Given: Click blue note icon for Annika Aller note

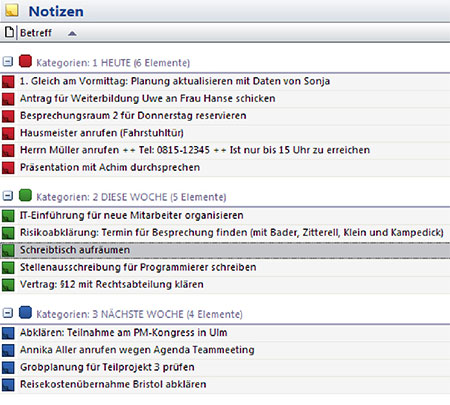Looking at the screenshot, I should [x=8, y=350].
